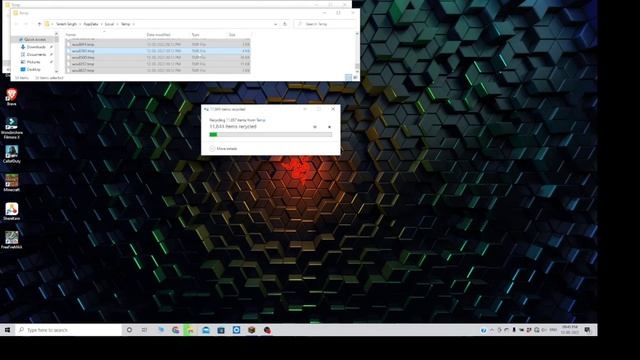Click the taskbar clock and date
The width and height of the screenshot is (640, 360).
(x=570, y=330)
